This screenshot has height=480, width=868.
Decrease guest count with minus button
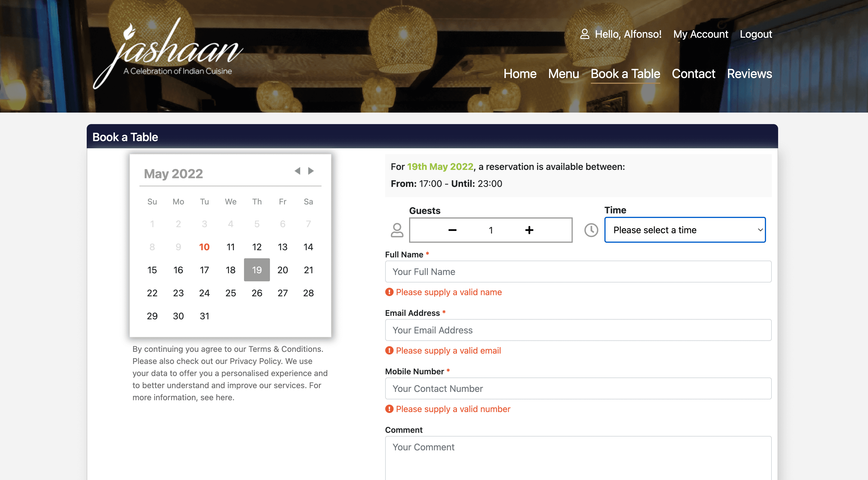click(452, 230)
